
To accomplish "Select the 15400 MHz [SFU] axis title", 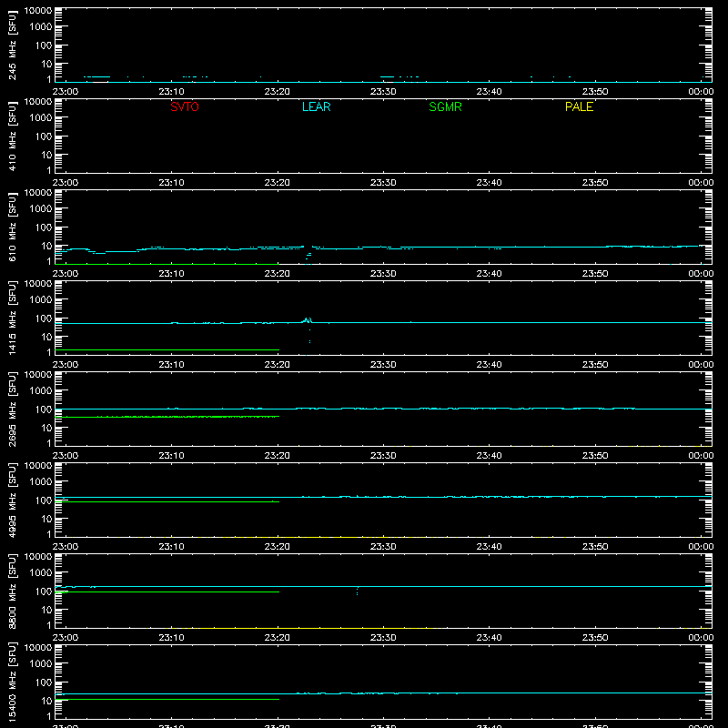I will (x=12, y=682).
